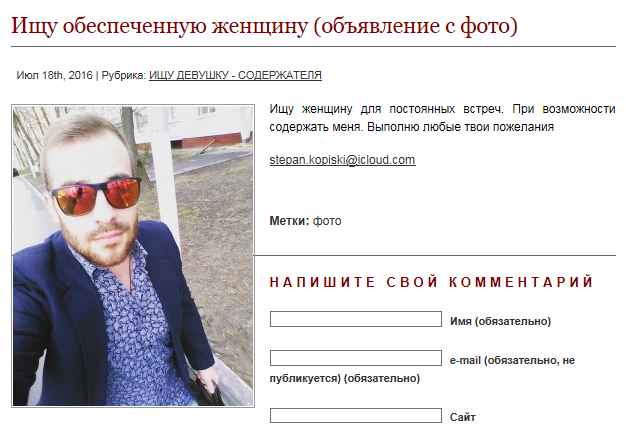626x441 pixels.
Task: Click the divider line above the comment heading
Action: 435,255
